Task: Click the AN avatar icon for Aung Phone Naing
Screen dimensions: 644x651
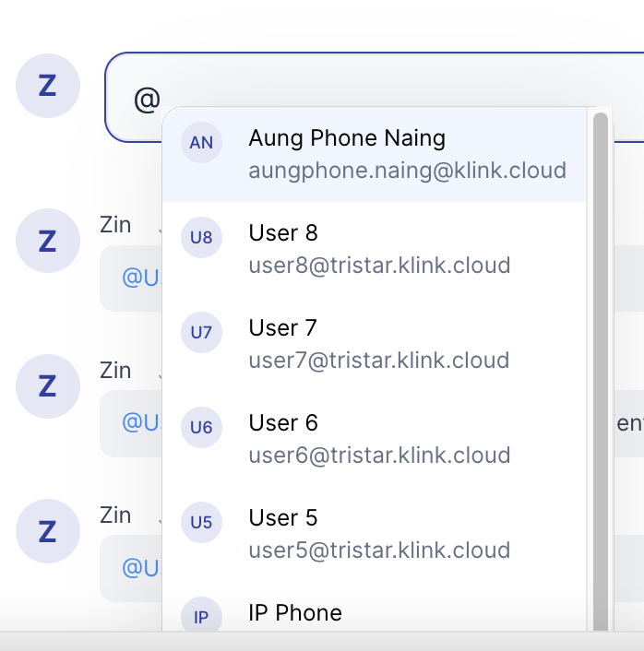Action: click(x=201, y=143)
